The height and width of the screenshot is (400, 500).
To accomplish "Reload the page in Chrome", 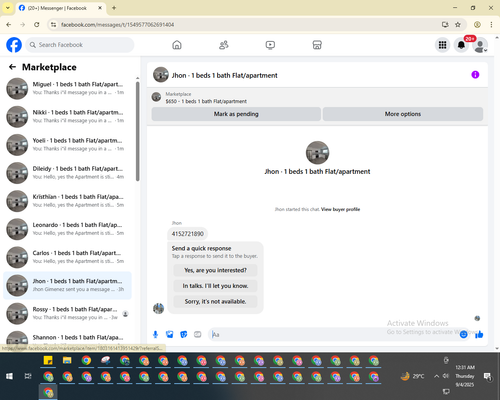I will (37, 25).
